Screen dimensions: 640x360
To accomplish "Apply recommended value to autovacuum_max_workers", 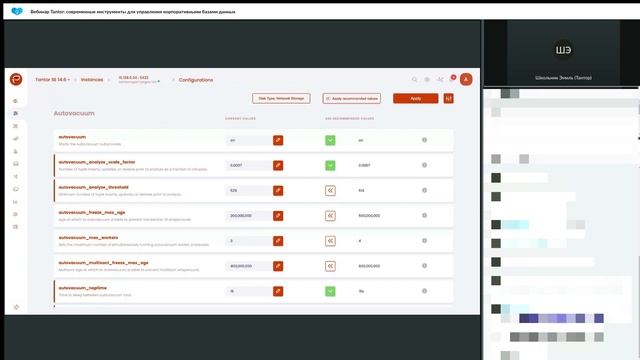I will point(330,241).
